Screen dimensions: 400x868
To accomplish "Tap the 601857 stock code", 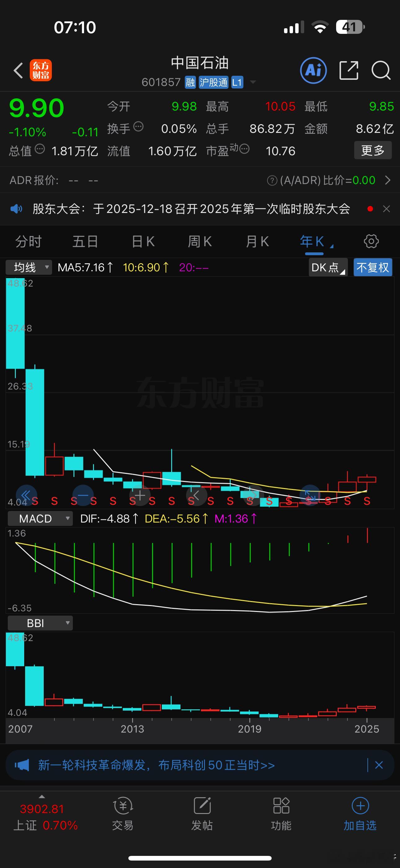I will pyautogui.click(x=161, y=82).
